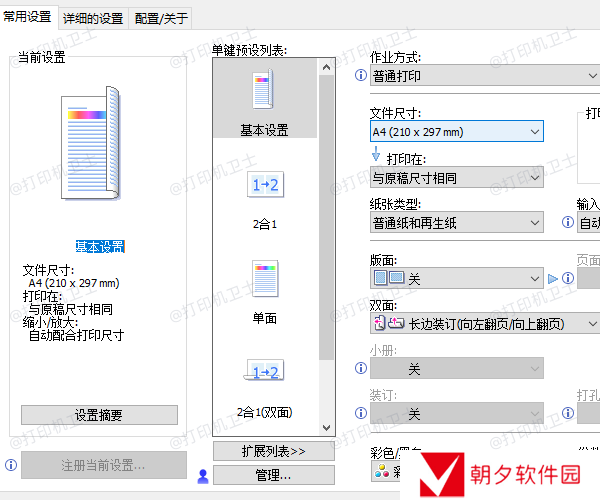Click the info icon beside 打孔 field
This screenshot has height=500, width=600.
(x=568, y=413)
